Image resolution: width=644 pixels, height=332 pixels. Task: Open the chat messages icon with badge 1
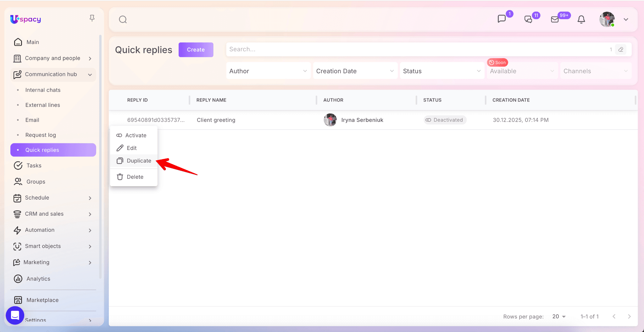tap(502, 19)
